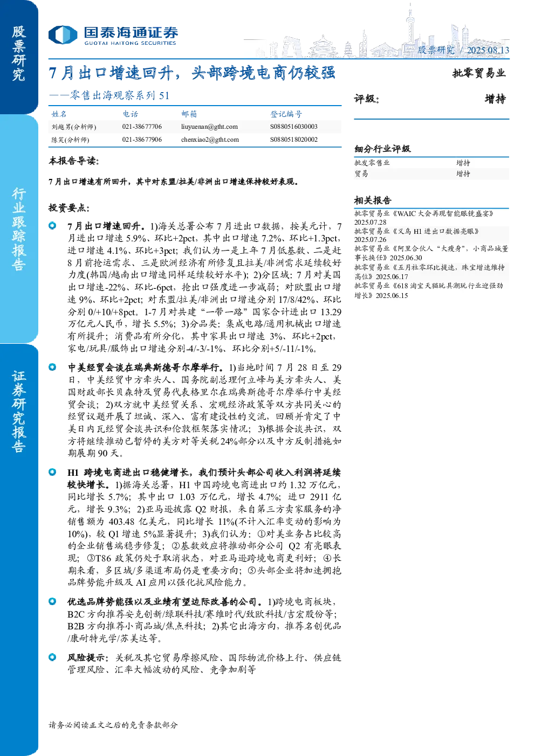Click the 本报告导读 heading
This screenshot has height=756, width=535.
click(74, 161)
